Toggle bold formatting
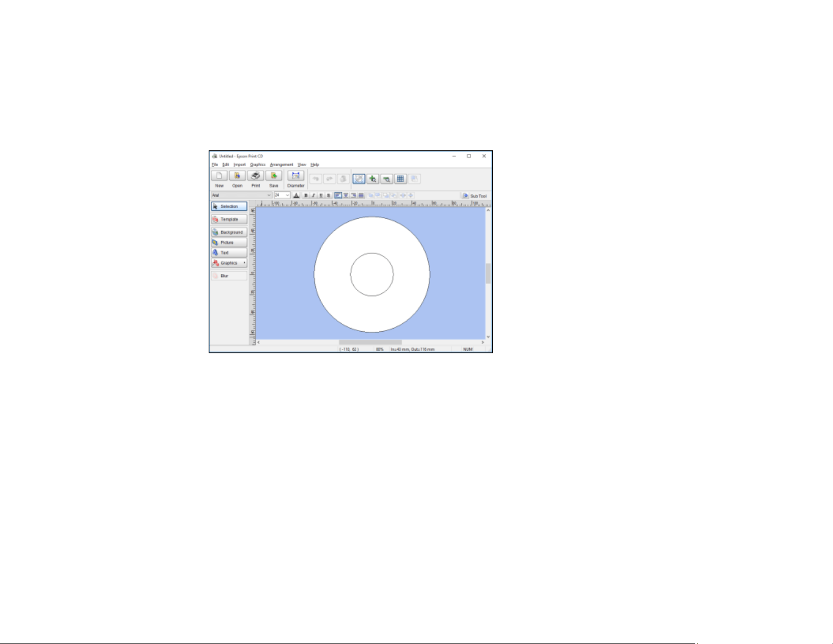 306,196
